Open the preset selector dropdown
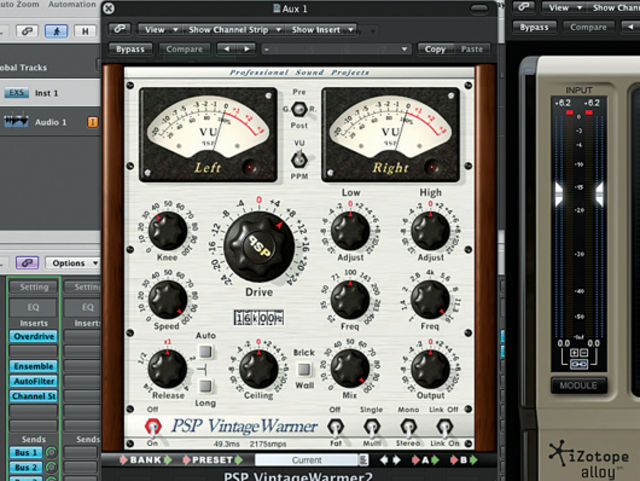Image resolution: width=640 pixels, height=481 pixels. click(336, 49)
